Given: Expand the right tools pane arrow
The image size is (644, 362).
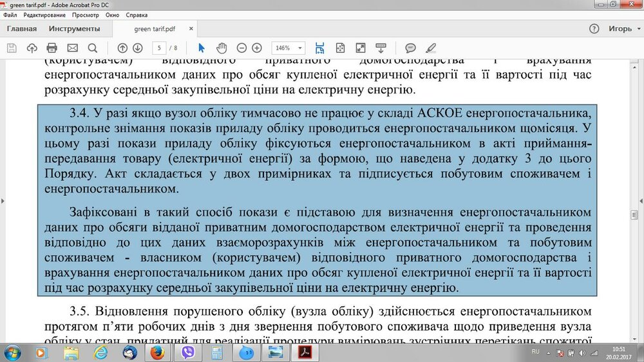Looking at the screenshot, I should (641, 201).
